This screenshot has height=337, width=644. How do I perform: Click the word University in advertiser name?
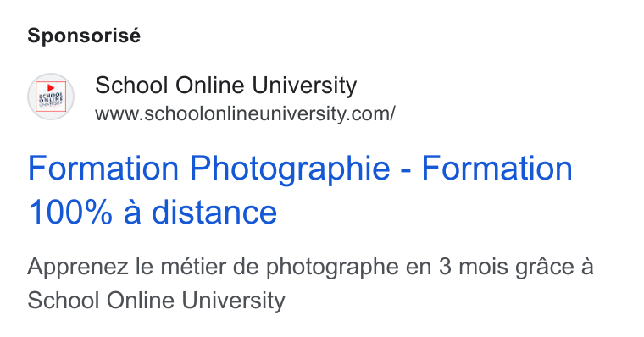[x=304, y=86]
